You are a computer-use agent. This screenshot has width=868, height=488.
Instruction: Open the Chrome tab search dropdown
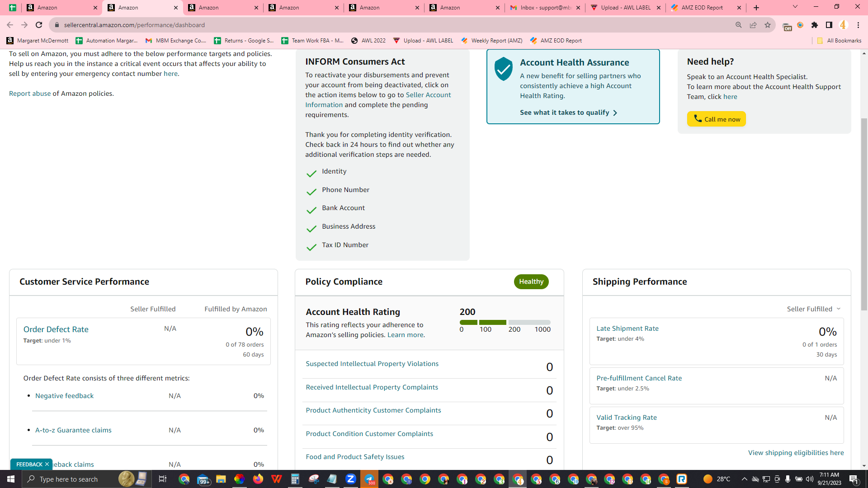click(x=795, y=7)
